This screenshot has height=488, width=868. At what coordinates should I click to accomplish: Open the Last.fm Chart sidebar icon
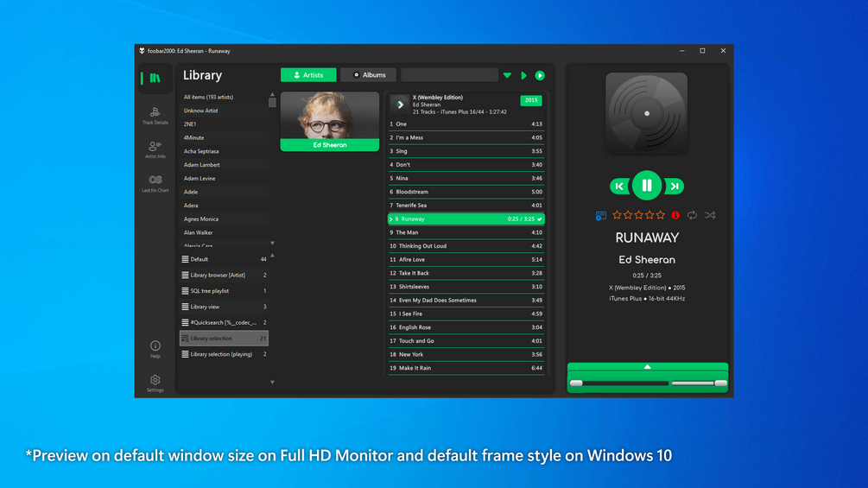[155, 183]
